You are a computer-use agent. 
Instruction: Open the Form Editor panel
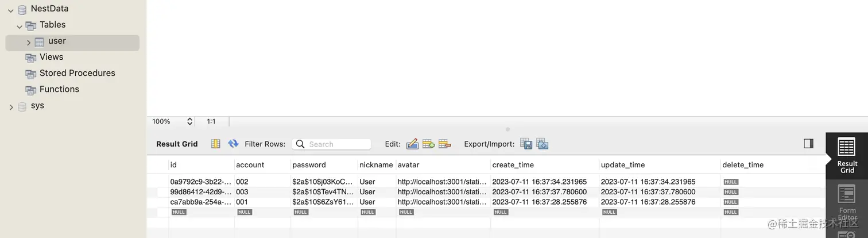coord(847,202)
